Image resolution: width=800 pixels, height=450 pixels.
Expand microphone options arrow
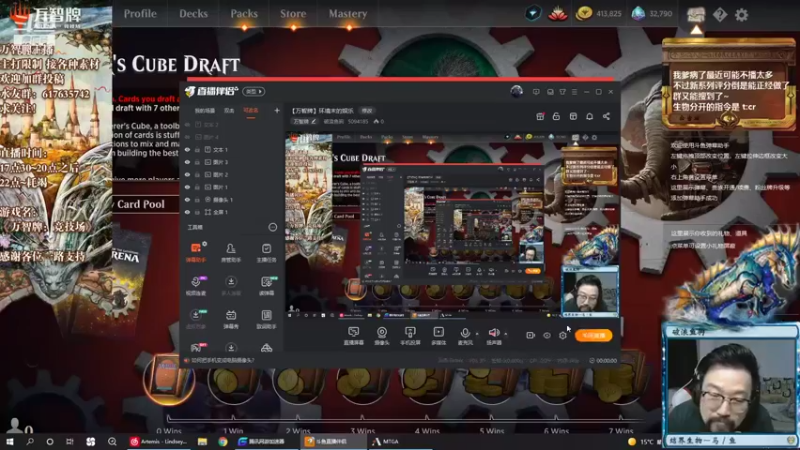(477, 334)
